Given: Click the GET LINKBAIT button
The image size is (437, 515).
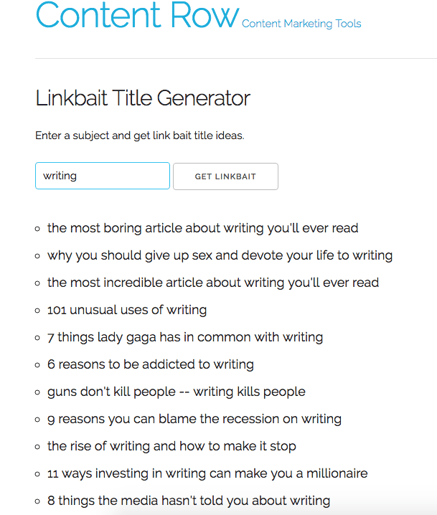Looking at the screenshot, I should (x=226, y=176).
